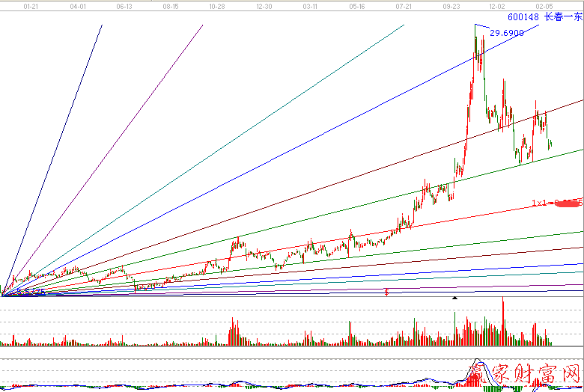
Task: Click the 12-30 date label
Action: click(264, 5)
